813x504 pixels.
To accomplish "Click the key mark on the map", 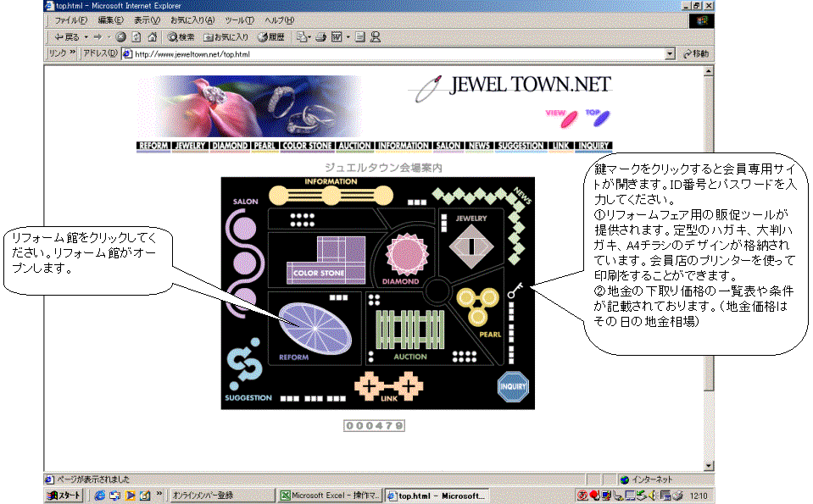I will [515, 290].
